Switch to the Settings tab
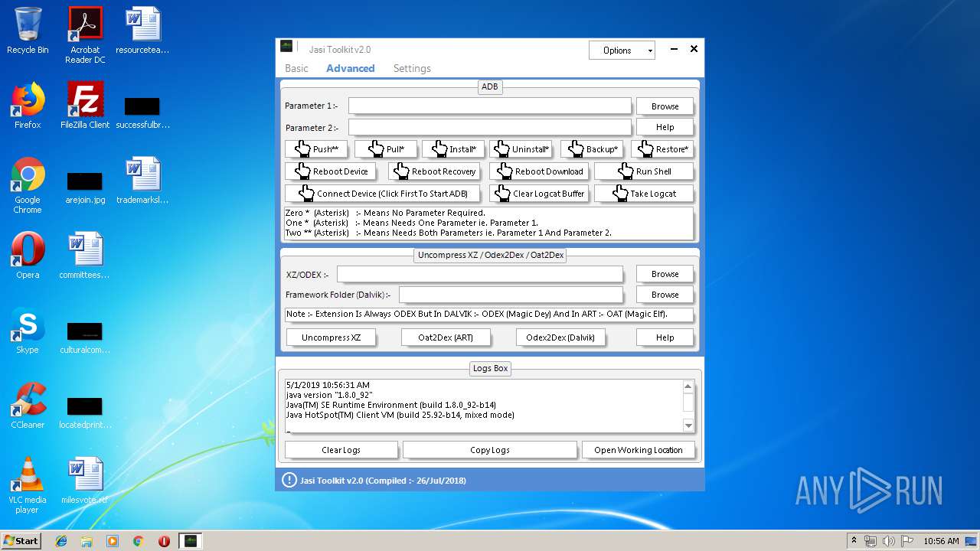Viewport: 980px width, 551px height. pos(412,68)
